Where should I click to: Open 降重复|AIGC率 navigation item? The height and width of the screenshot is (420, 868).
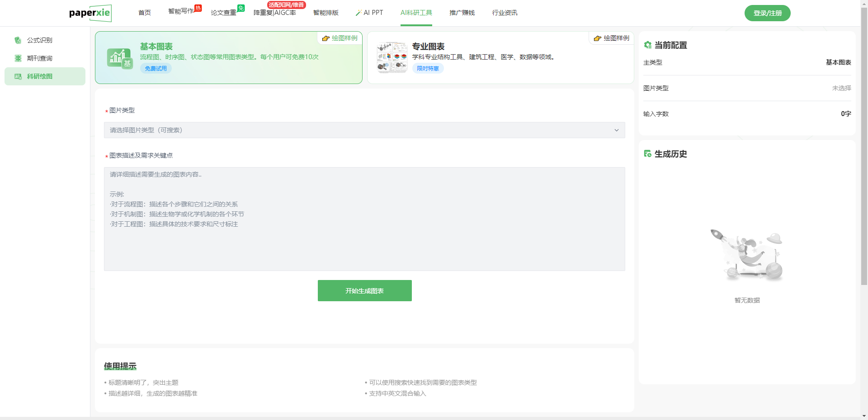(x=275, y=13)
